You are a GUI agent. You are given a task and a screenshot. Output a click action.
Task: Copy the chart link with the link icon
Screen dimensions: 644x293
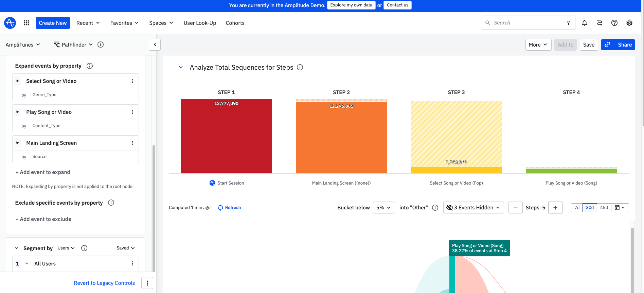click(608, 45)
